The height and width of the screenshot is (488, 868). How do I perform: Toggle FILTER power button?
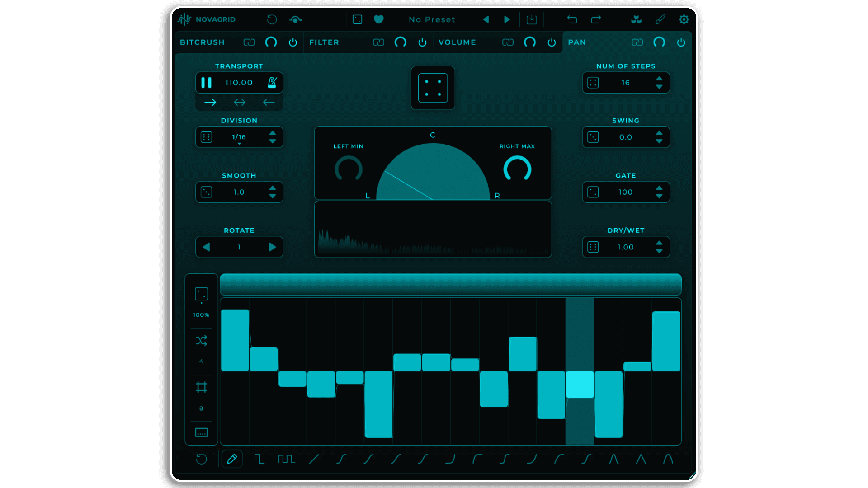coord(422,42)
